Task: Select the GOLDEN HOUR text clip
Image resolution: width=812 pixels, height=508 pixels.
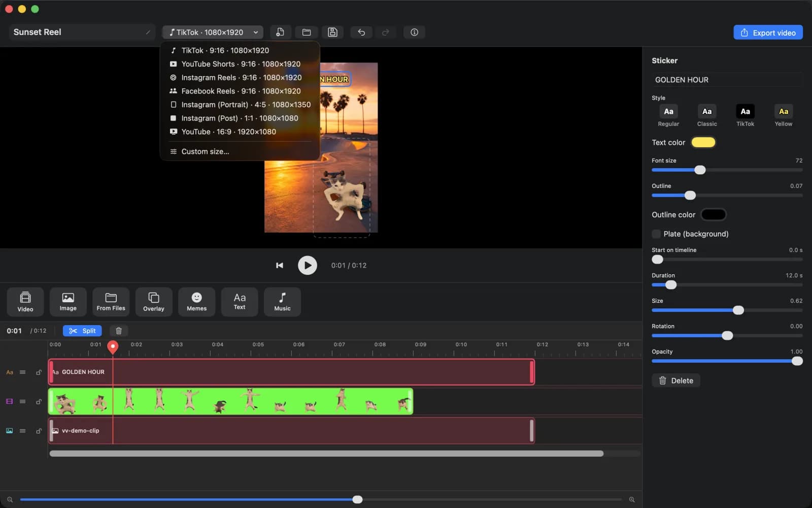Action: (x=291, y=372)
